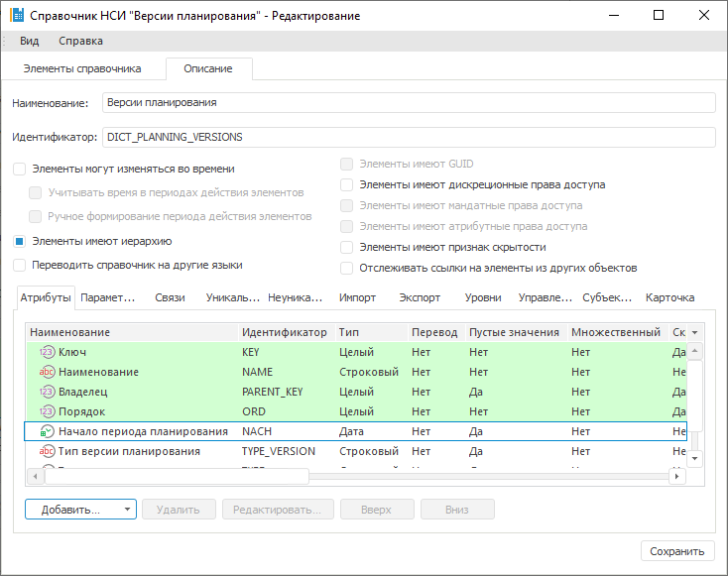Switch to Элементы справочника tab
Image resolution: width=728 pixels, height=576 pixels.
click(x=82, y=68)
